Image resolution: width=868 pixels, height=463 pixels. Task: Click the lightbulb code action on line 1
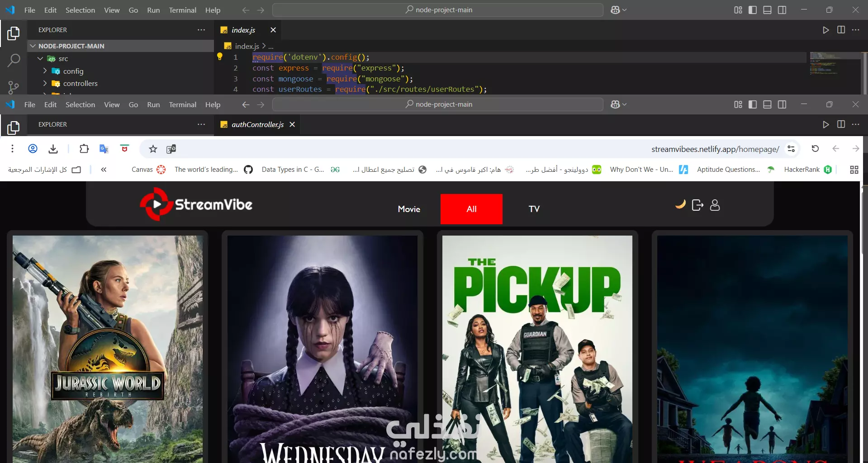(219, 57)
